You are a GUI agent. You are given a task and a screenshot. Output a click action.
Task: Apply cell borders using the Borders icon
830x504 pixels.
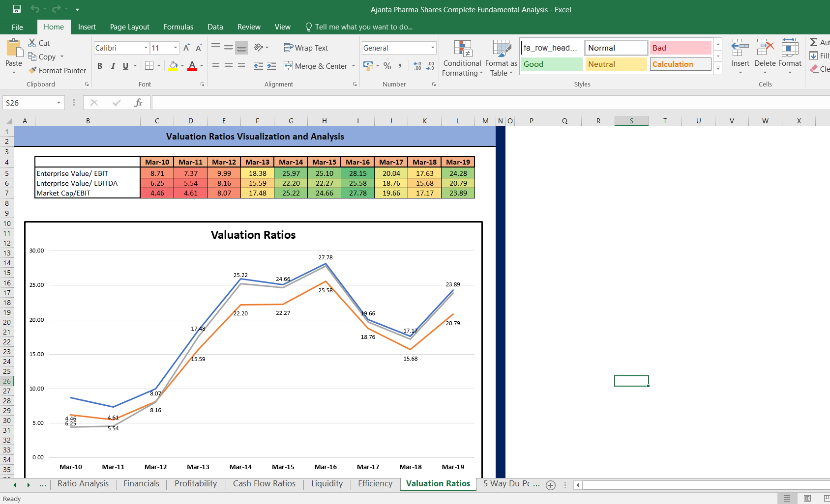[149, 65]
